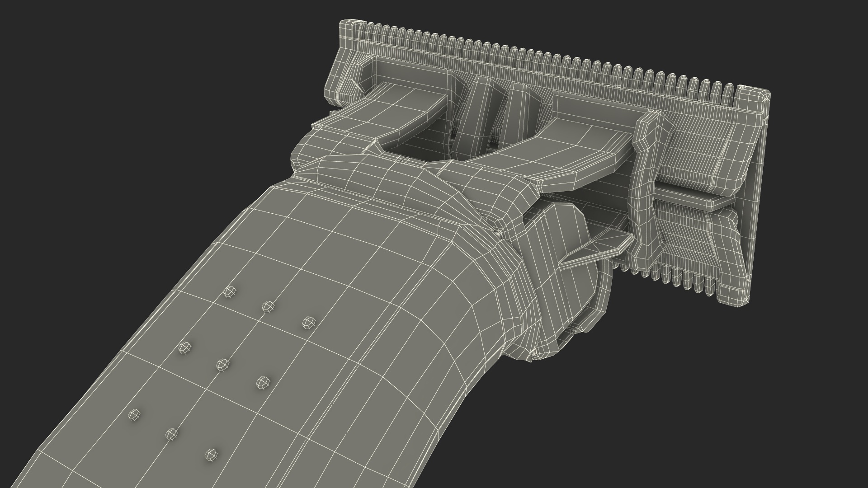The width and height of the screenshot is (868, 488).
Task: Click the top-left stud on the handle
Action: [x=231, y=292]
